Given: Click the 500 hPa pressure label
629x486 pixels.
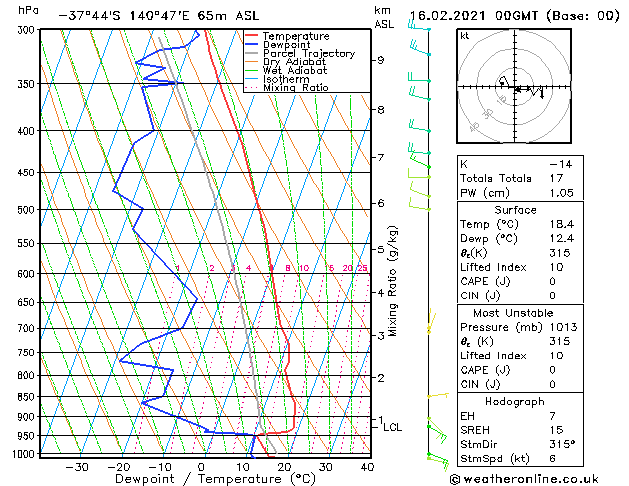Looking at the screenshot, I should point(28,210).
